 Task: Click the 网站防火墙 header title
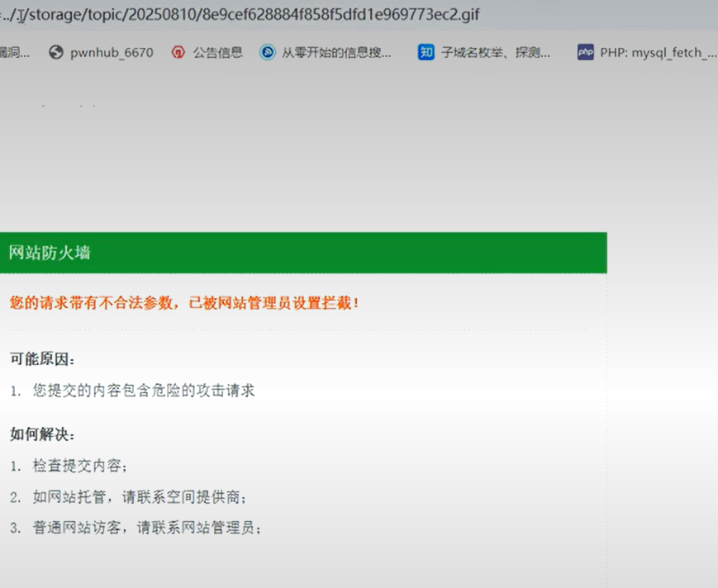[x=50, y=253]
